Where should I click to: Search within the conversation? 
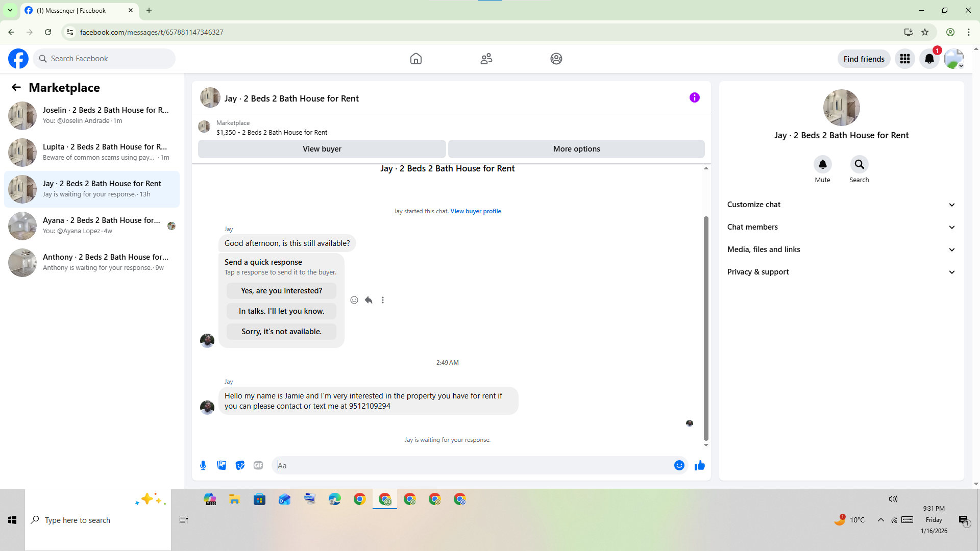click(x=859, y=165)
